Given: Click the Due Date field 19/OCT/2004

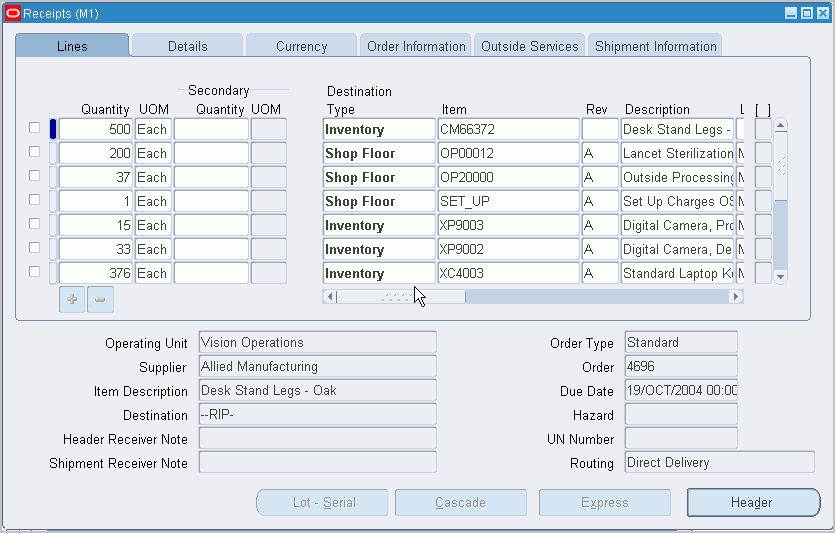Looking at the screenshot, I should click(681, 390).
